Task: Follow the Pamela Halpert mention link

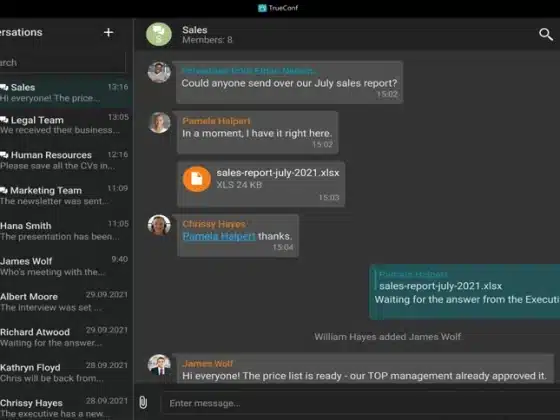Action: 219,236
